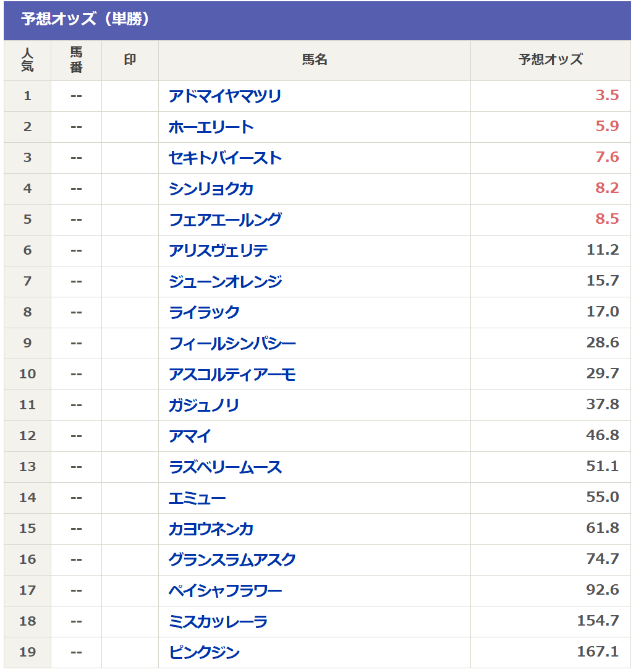Click the ミスカッレーラ link

pyautogui.click(x=218, y=621)
